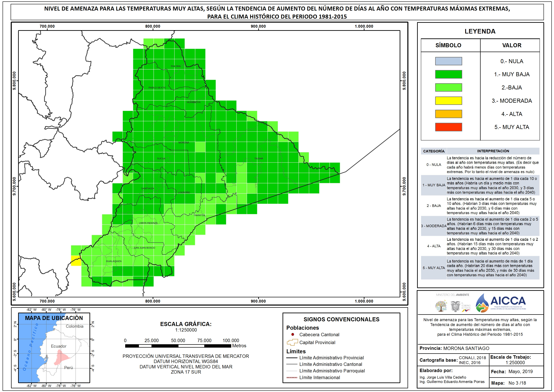Viewport: 554px width, 392px height.
Task: Click the TAISHA canton label
Action: 259,158
